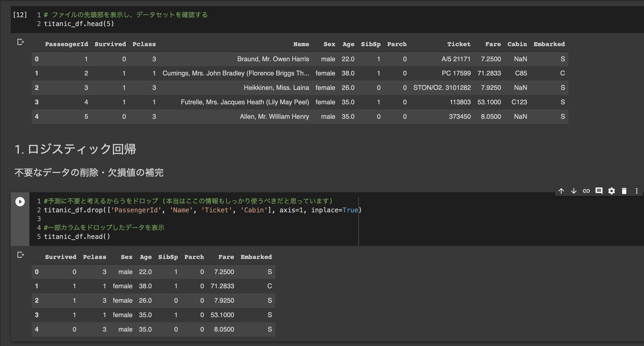
Task: Click execution count [12] of first cell
Action: point(20,15)
